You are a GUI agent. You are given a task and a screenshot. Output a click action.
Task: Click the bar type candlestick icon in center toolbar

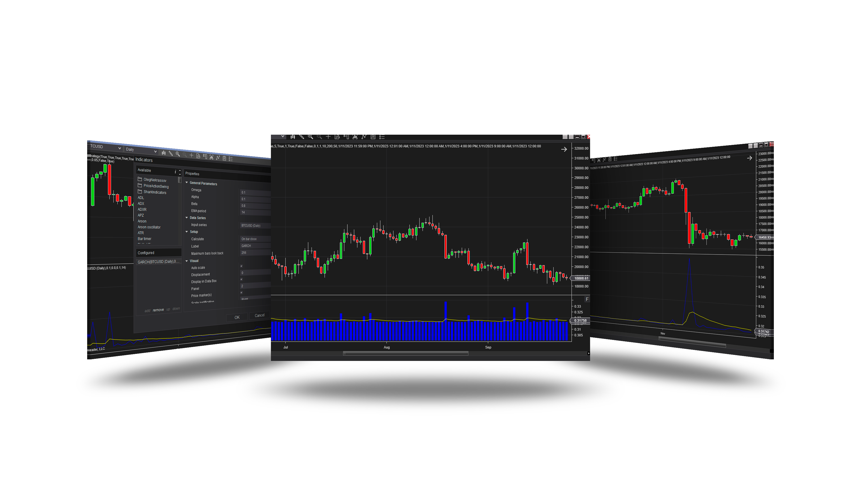[293, 137]
